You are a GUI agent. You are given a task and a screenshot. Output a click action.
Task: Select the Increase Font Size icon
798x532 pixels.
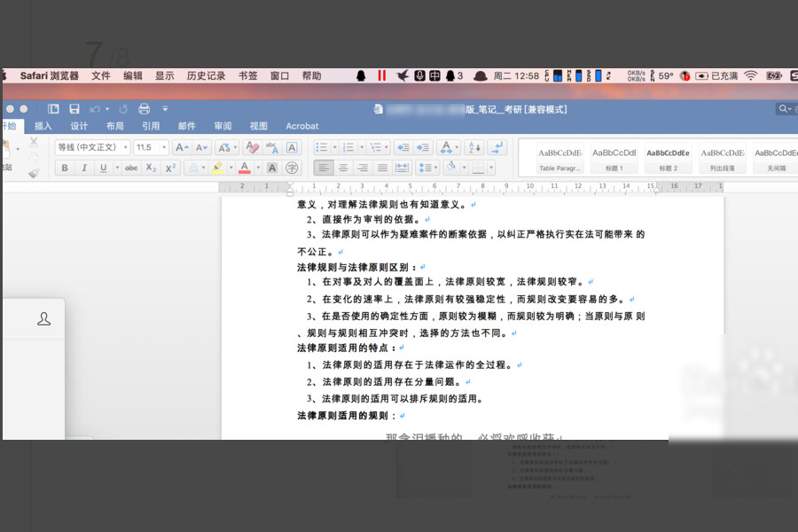pos(181,145)
